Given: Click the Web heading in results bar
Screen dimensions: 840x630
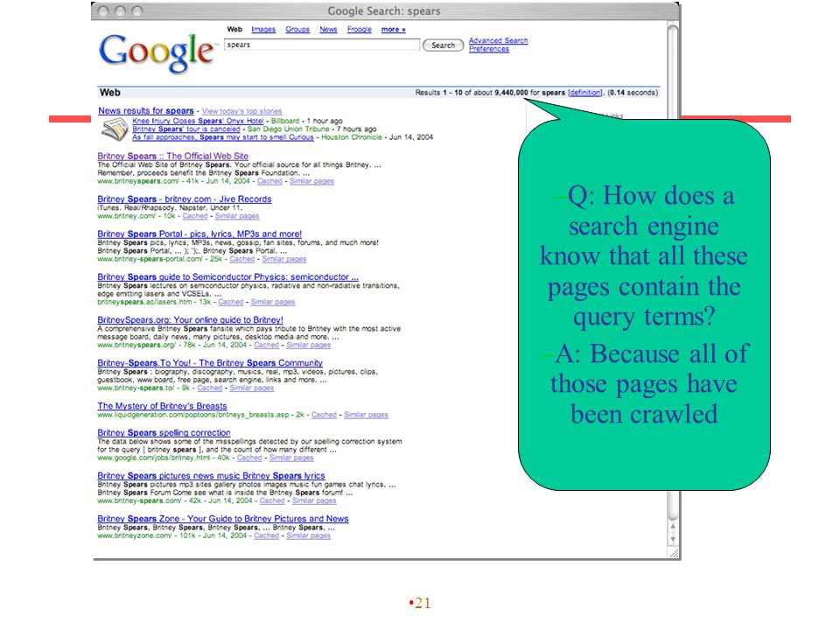Looking at the screenshot, I should [x=110, y=93].
